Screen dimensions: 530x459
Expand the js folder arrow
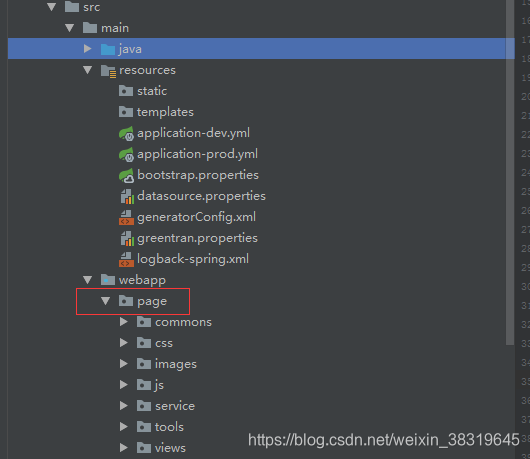click(x=124, y=385)
